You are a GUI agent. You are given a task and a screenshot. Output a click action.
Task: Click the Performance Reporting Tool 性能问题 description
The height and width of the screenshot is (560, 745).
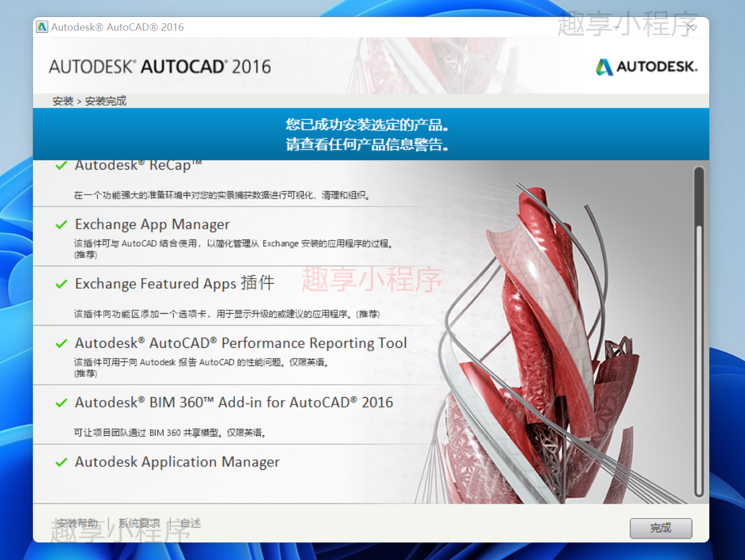[201, 367]
